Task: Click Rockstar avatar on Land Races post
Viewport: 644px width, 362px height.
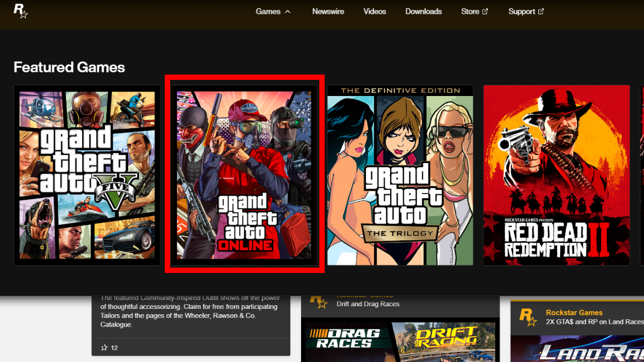Action: click(x=528, y=317)
